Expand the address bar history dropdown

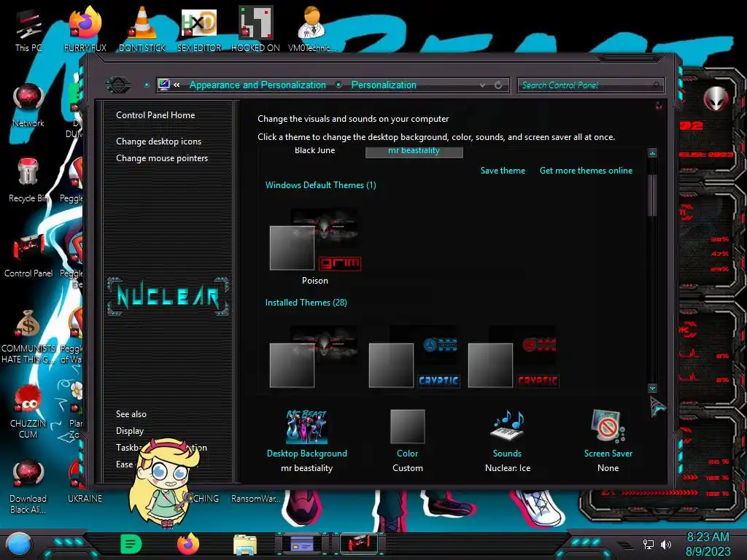pos(483,85)
